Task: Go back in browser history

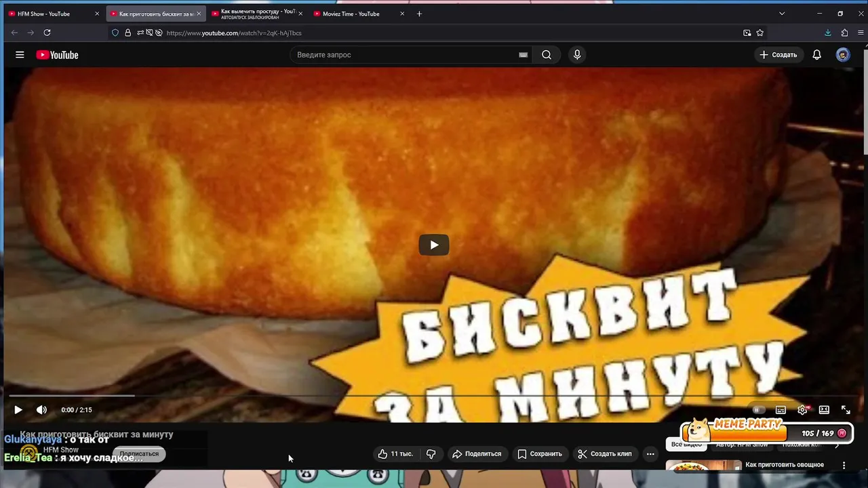Action: (x=14, y=33)
